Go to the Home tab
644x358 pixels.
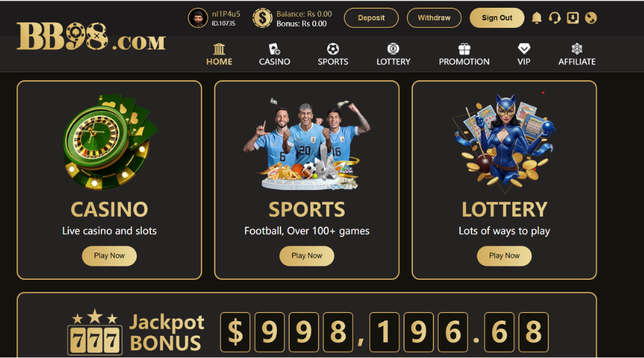[220, 54]
